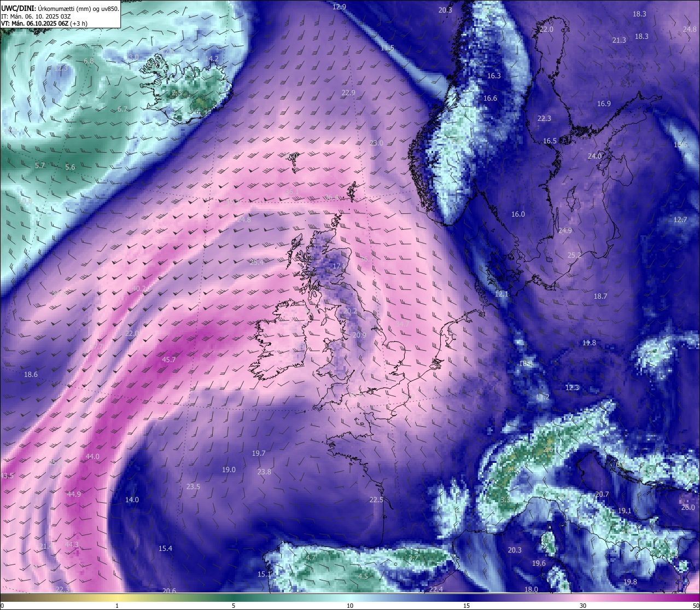
Task: Click the 45.7 value label
Action: (x=169, y=360)
